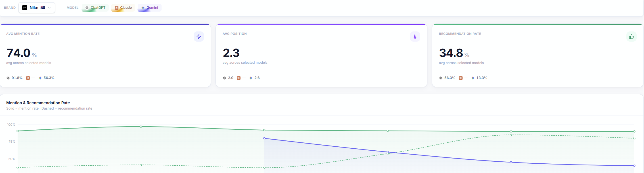The image size is (644, 173).
Task: Click the second point on the solid green line
Action: point(141,127)
